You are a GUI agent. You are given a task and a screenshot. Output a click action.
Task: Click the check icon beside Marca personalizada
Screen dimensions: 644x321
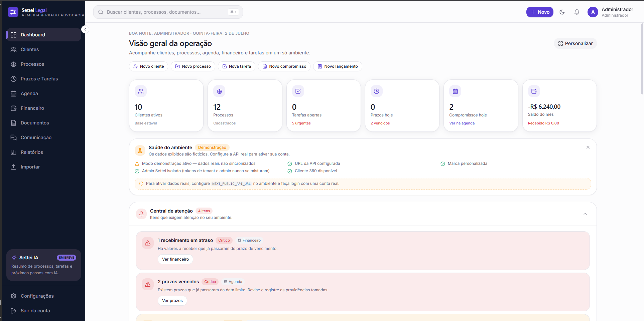[x=443, y=164]
